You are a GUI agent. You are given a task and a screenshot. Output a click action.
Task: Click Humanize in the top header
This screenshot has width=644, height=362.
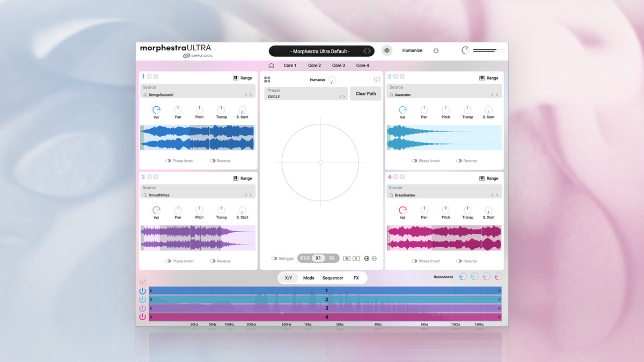pos(412,50)
